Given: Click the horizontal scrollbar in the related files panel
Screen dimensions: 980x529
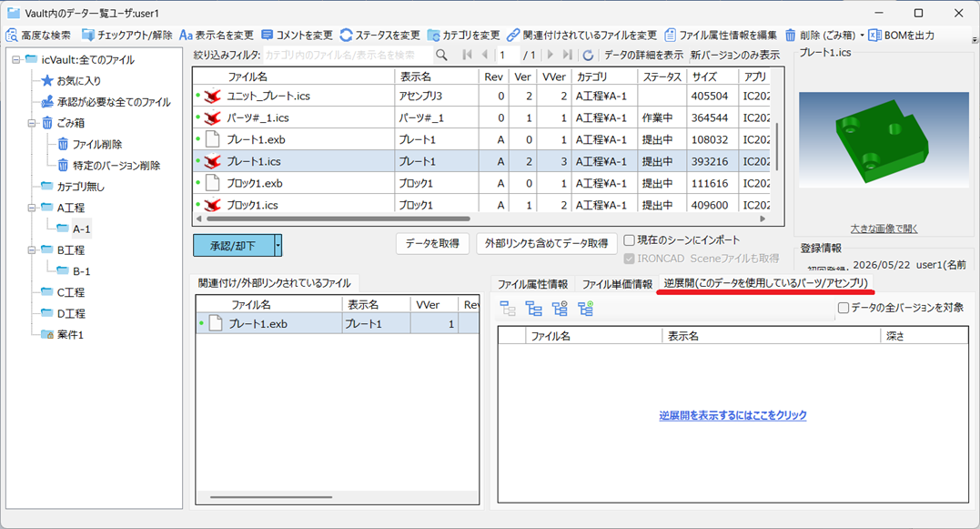Looking at the screenshot, I should click(x=271, y=497).
